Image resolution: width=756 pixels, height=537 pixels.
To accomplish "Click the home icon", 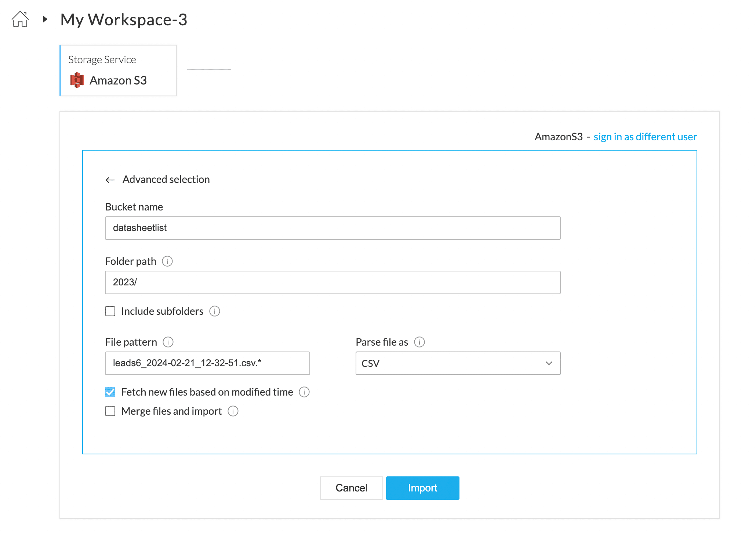I will (20, 19).
